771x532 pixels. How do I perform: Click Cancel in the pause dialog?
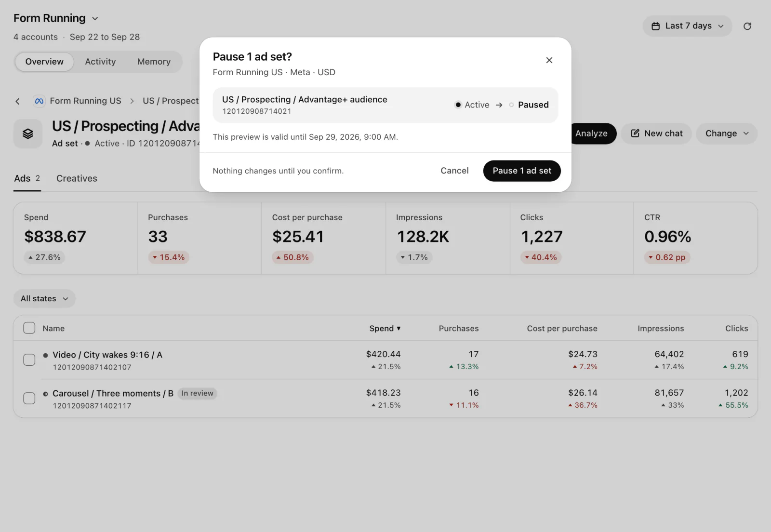point(454,171)
